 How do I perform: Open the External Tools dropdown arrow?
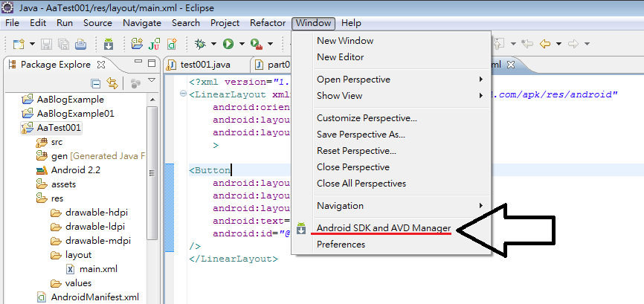point(270,44)
